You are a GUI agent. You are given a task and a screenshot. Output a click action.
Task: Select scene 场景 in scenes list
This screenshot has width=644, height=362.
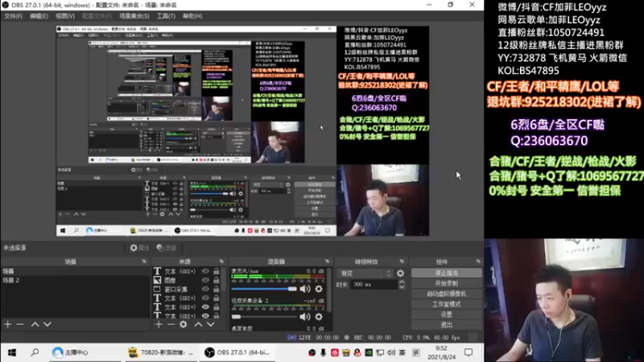pos(75,271)
